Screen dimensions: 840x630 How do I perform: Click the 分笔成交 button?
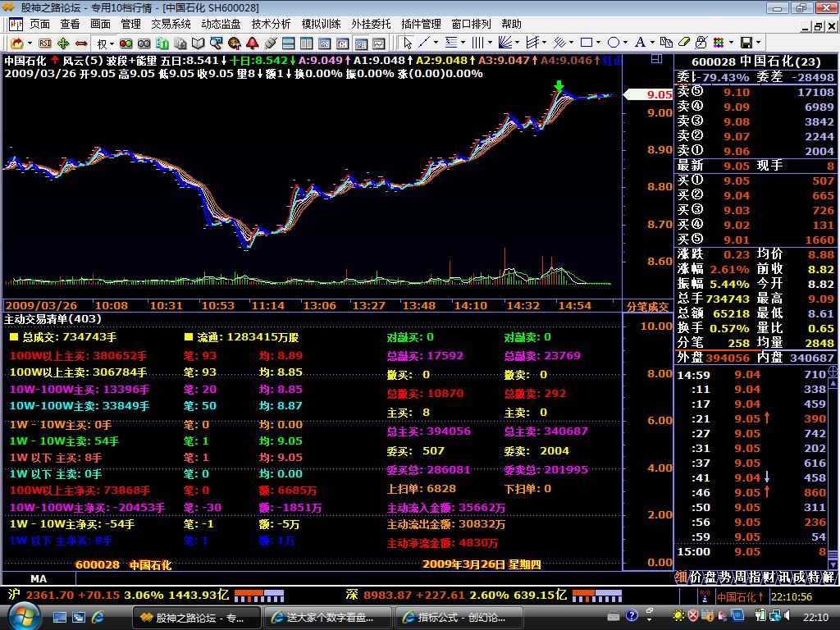coord(648,307)
